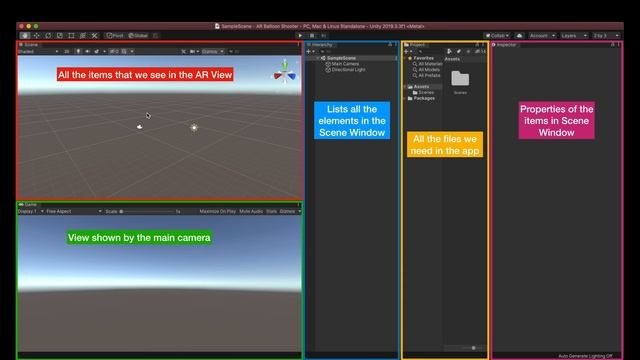Image resolution: width=640 pixels, height=360 pixels.
Task: Open the Collab dropdown
Action: pyautogui.click(x=497, y=36)
